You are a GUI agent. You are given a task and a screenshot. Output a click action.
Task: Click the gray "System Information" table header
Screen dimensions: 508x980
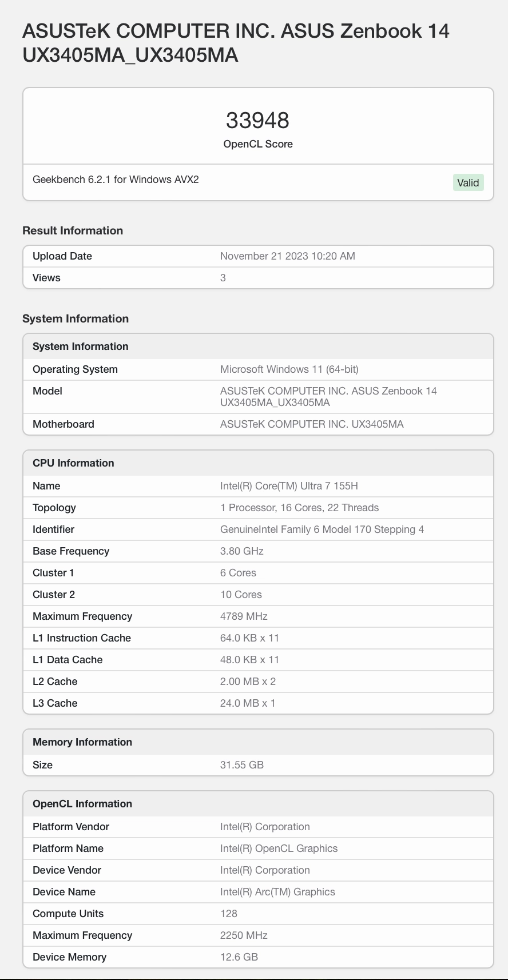258,346
